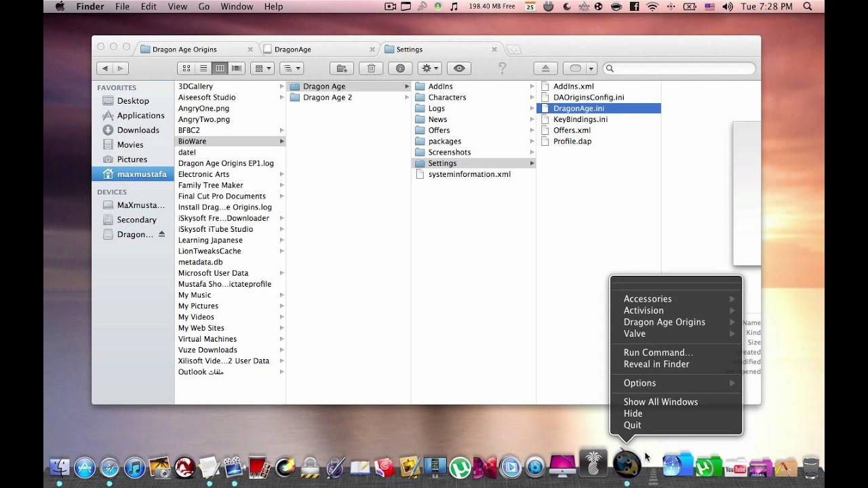This screenshot has width=868, height=488.
Task: Click the Finder back navigation arrow
Action: coord(104,68)
